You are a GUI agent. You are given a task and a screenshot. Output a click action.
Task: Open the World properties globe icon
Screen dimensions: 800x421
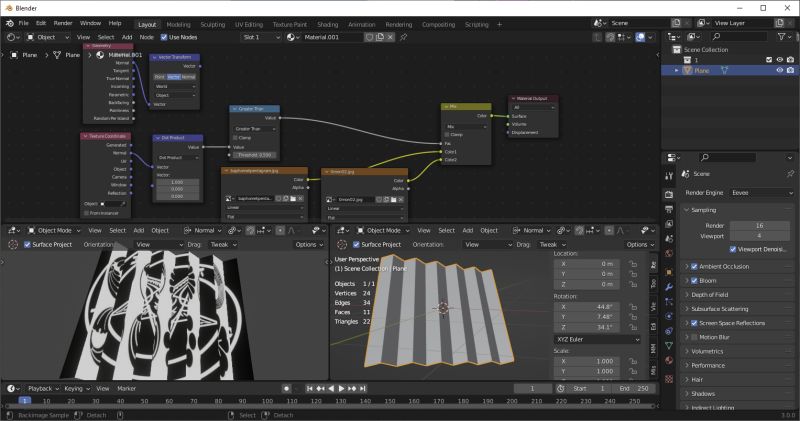pyautogui.click(x=669, y=254)
